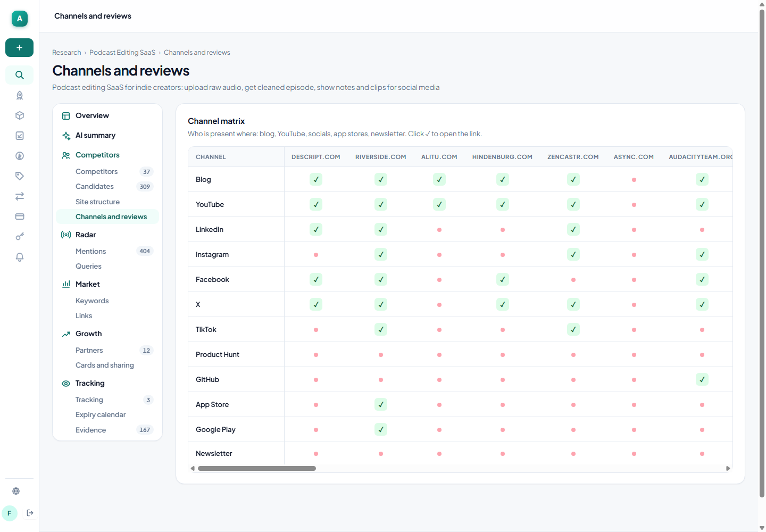Open the credit card icon in the rail
Image resolution: width=766 pixels, height=532 pixels.
pos(20,217)
